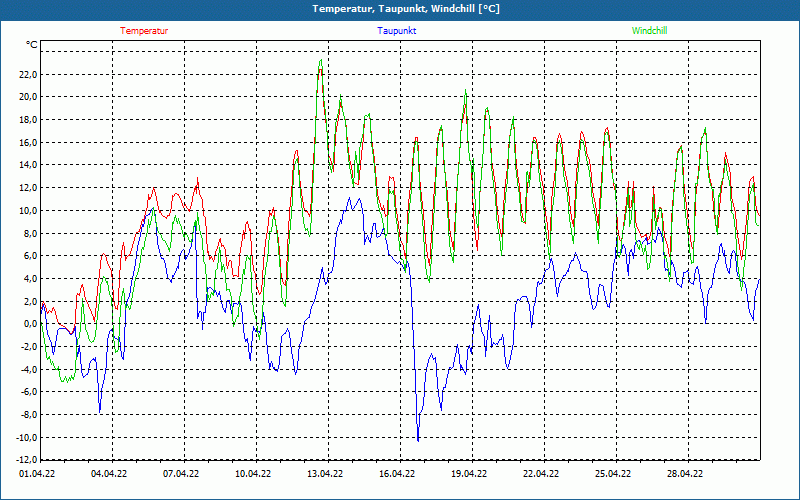The width and height of the screenshot is (800, 500).
Task: Click the 4,0 y-axis value
Action: coord(31,279)
